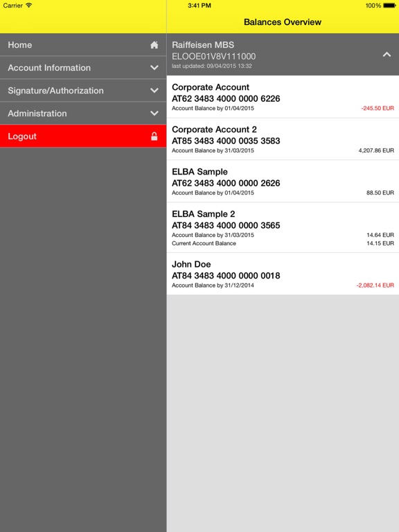399x532 pixels.
Task: Open the Signature/Authorization menu label
Action: 55,91
